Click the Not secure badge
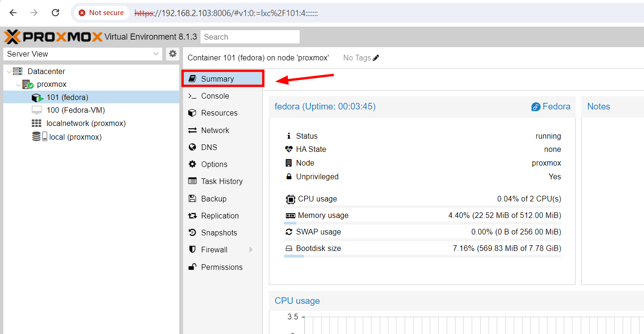The image size is (644, 334). click(101, 13)
